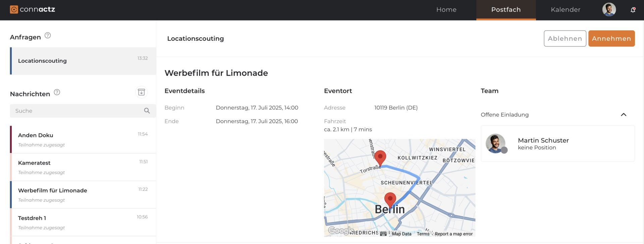
Task: Collapse the Offene Einladung section
Action: 624,115
